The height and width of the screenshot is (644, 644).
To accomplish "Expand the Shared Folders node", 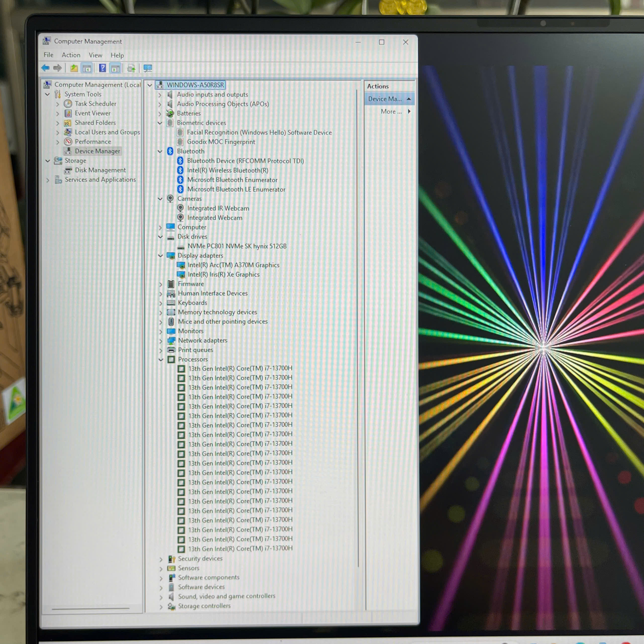I will tap(58, 123).
